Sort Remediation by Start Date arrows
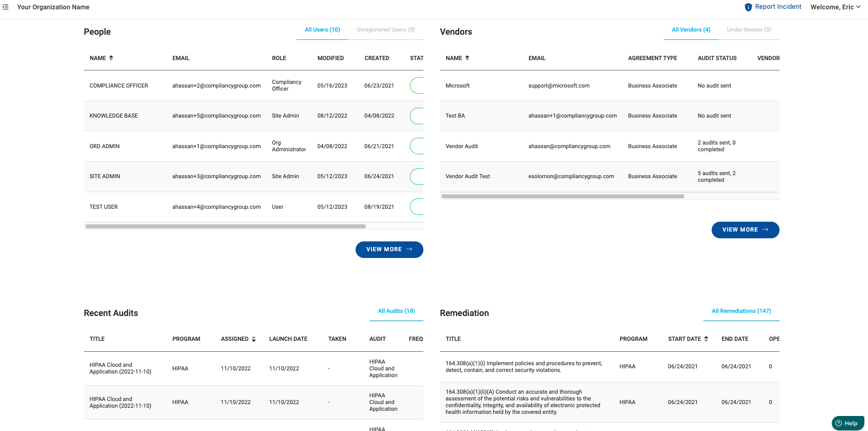 click(706, 339)
